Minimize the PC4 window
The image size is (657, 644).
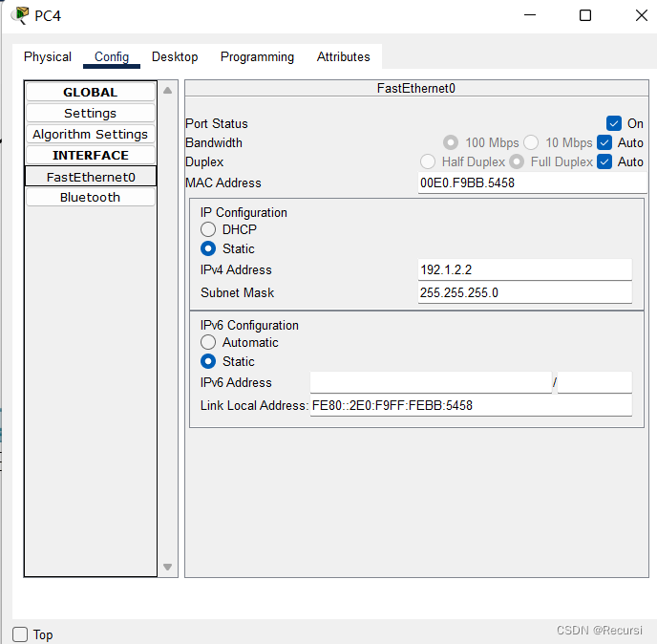[530, 15]
